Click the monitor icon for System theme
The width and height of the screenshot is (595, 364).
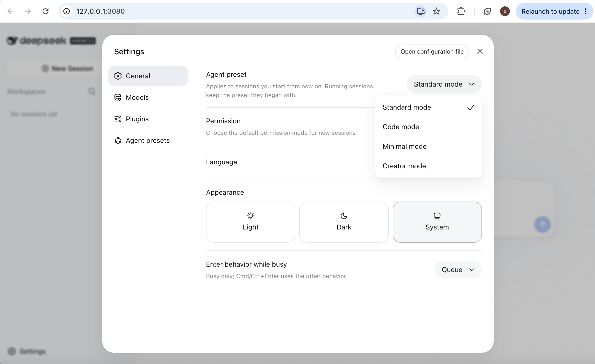(437, 216)
